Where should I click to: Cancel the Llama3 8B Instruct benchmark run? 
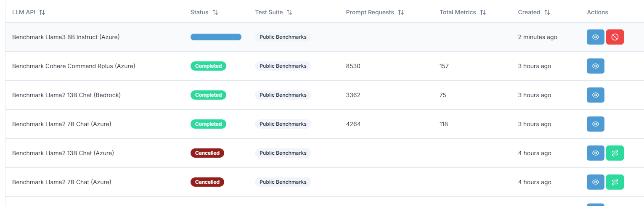coord(615,37)
